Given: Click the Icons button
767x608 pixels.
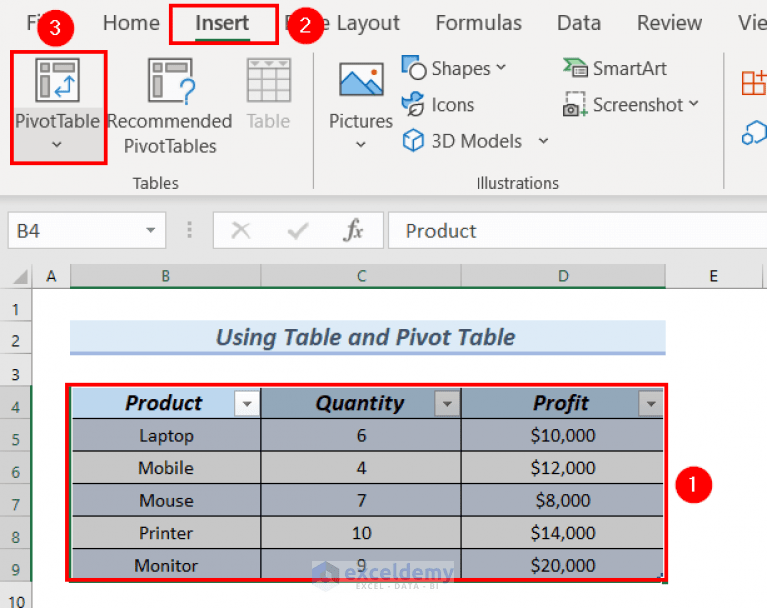Looking at the screenshot, I should (438, 104).
